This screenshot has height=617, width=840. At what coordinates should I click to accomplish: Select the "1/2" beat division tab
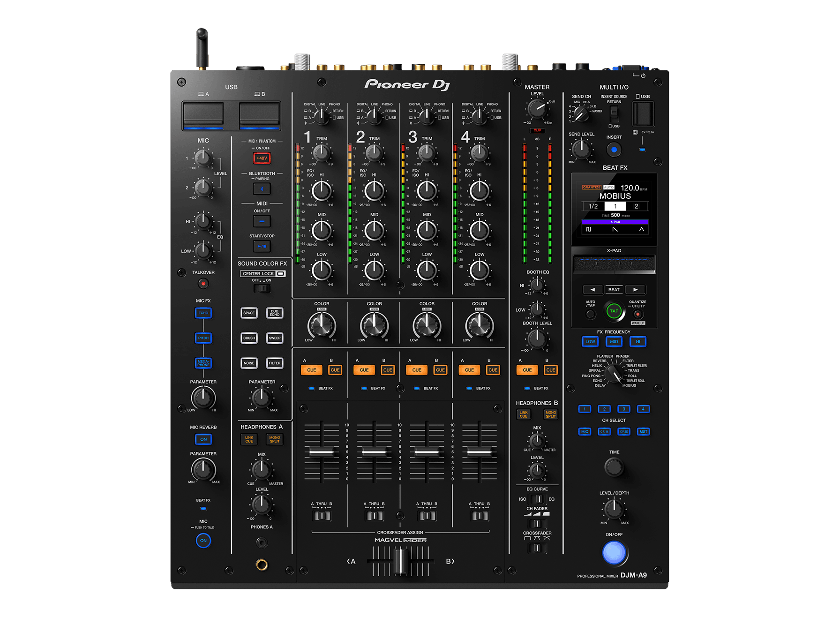(593, 206)
